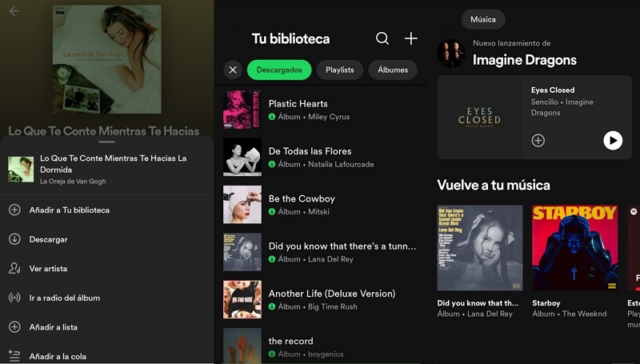The image size is (640, 364).
Task: Click Be the Cowboy title text
Action: click(302, 198)
